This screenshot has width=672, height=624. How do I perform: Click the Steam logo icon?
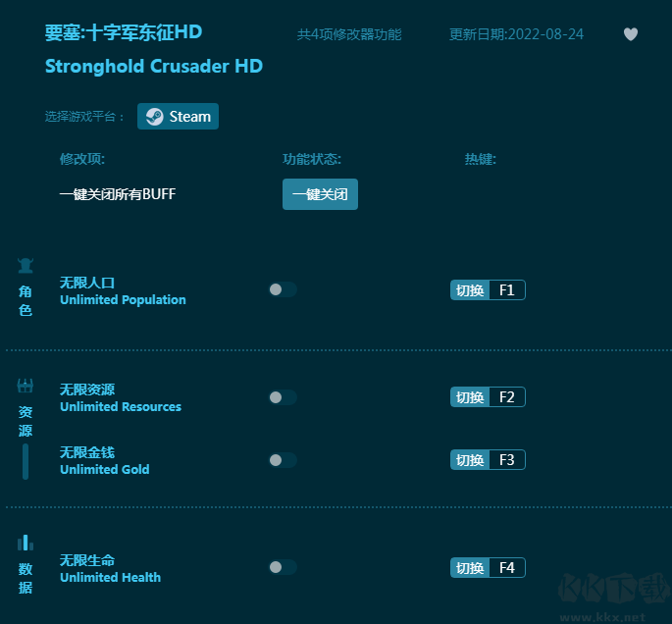154,117
